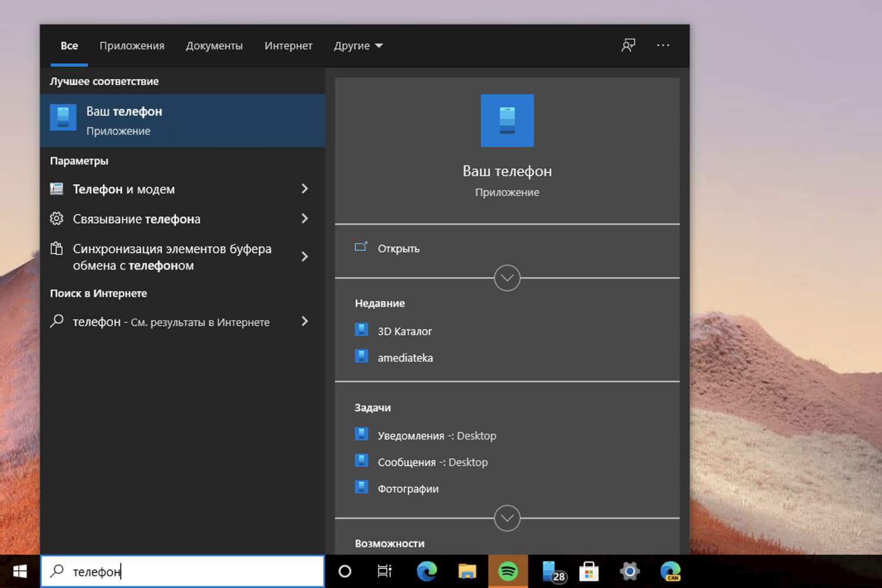Open the Ваш телефон app icon in preview
This screenshot has width=882, height=588.
507,120
